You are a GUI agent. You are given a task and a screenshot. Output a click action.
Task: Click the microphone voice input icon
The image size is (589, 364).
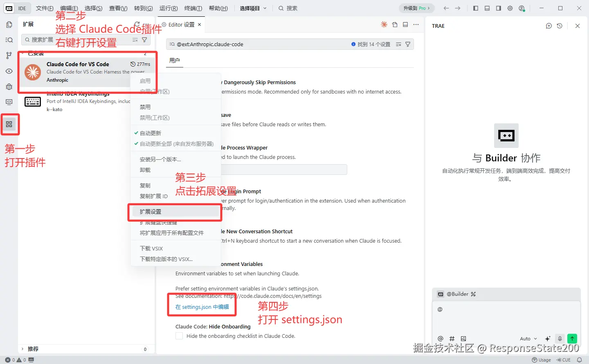coord(560,339)
